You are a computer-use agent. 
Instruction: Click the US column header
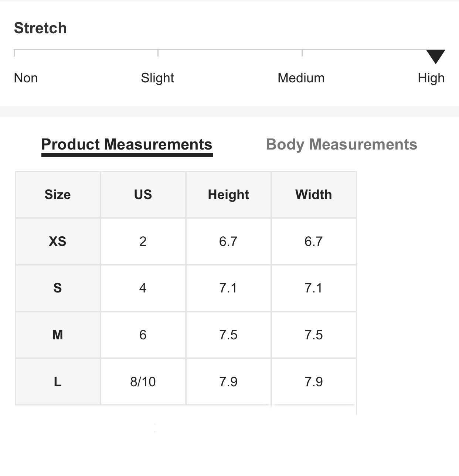click(x=143, y=195)
